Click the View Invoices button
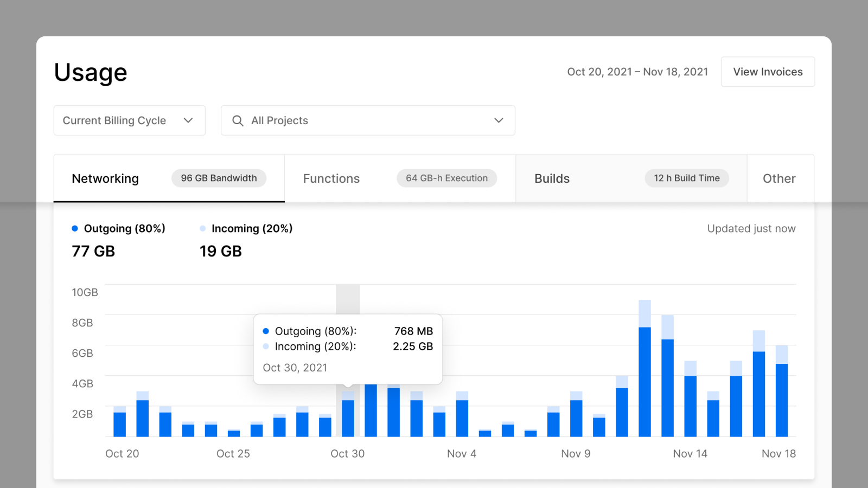This screenshot has width=868, height=488. [x=768, y=72]
